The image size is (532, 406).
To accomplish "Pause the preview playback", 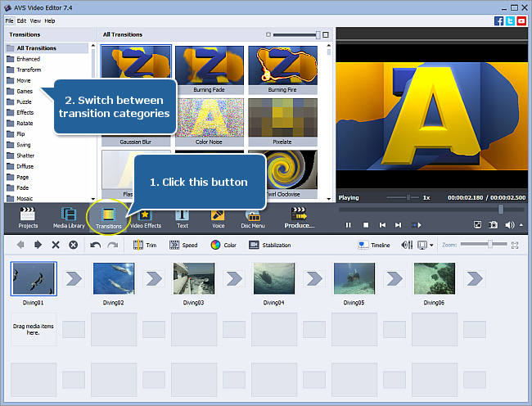I will tap(348, 225).
